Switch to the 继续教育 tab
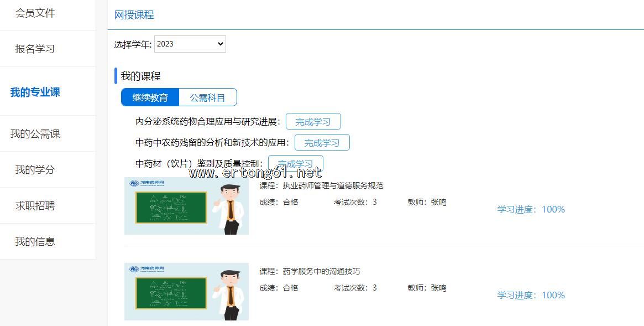This screenshot has width=644, height=326. pyautogui.click(x=150, y=97)
